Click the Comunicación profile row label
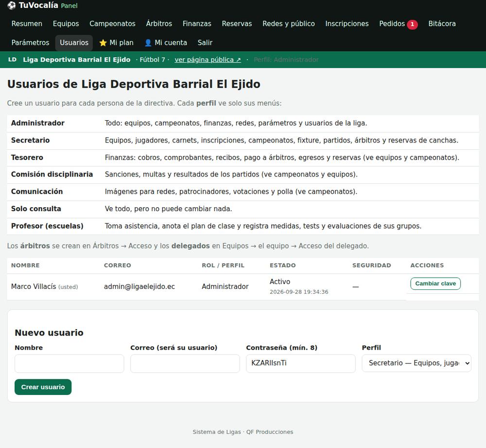This screenshot has width=486, height=448. coord(37,192)
